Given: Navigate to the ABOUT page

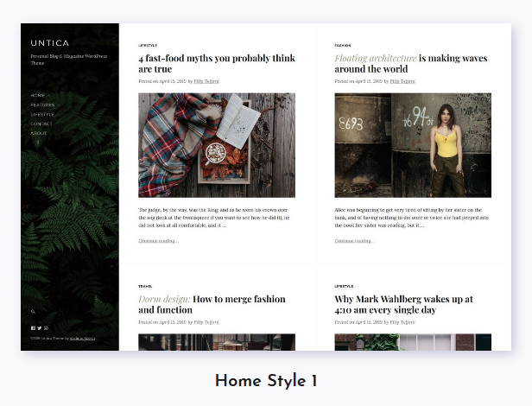Looking at the screenshot, I should 39,133.
